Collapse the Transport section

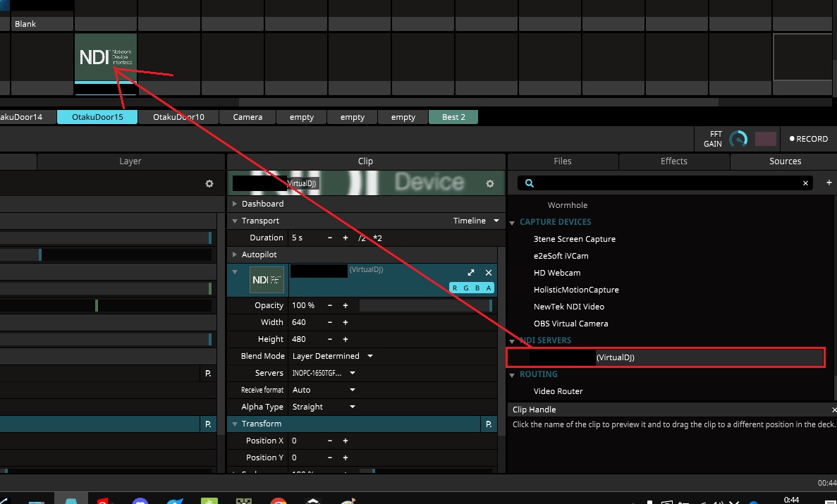point(234,221)
